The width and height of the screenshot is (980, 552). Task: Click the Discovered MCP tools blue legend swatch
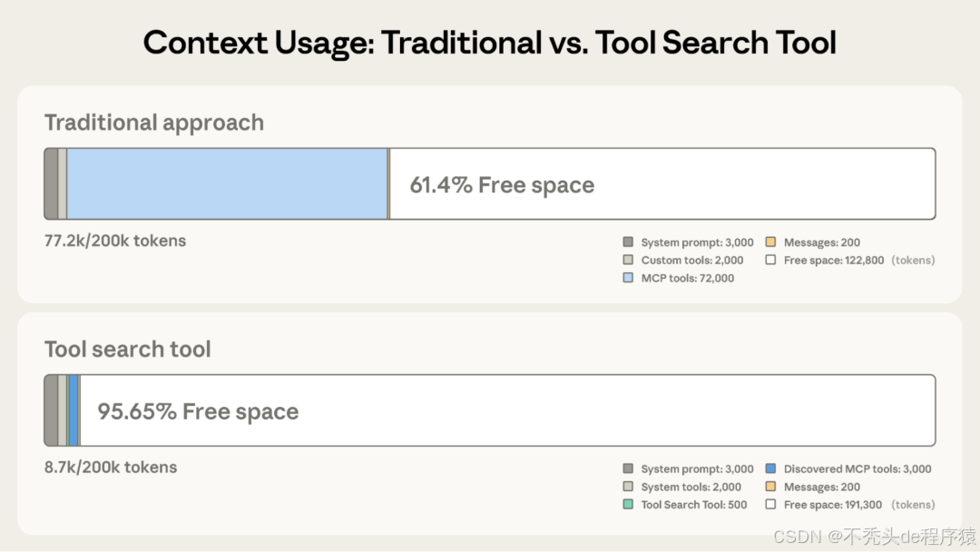(x=770, y=469)
